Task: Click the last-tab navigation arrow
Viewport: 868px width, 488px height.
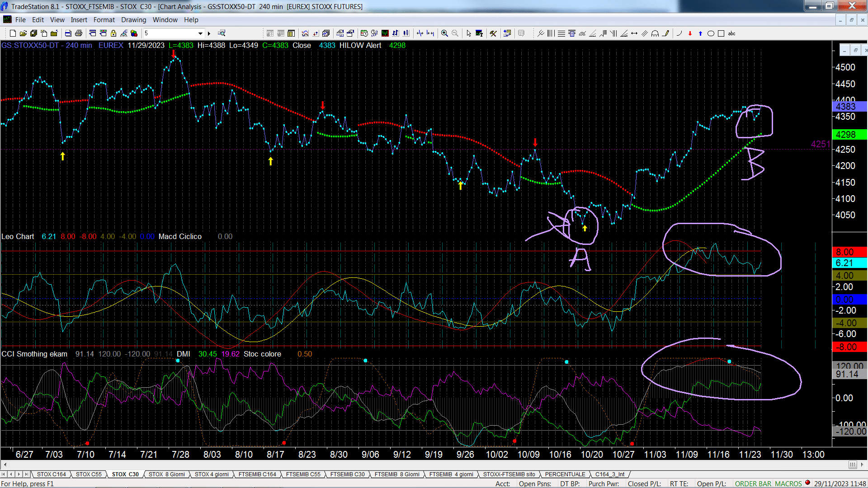Action: pos(27,474)
